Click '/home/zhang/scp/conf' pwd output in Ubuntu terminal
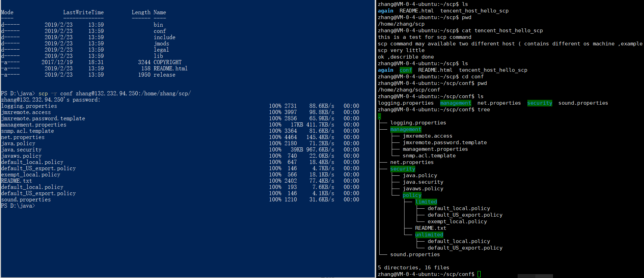 pyautogui.click(x=409, y=90)
